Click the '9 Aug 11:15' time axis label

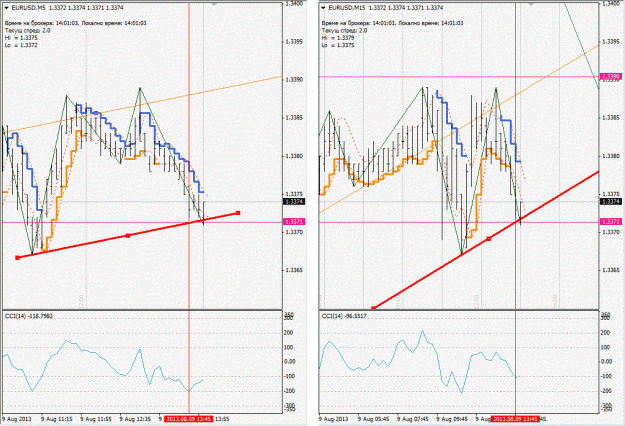pyautogui.click(x=57, y=419)
